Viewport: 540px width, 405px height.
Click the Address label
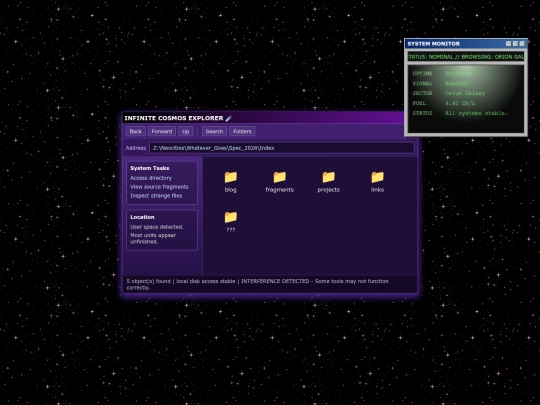(x=136, y=148)
